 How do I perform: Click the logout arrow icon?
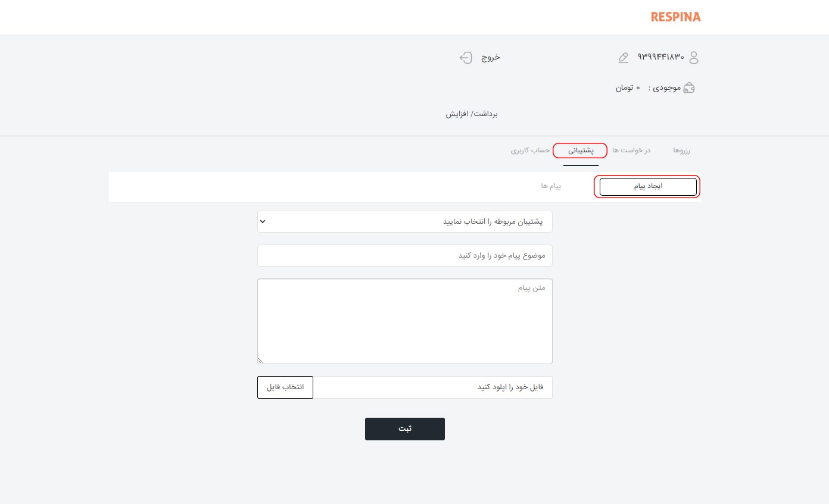pyautogui.click(x=466, y=58)
